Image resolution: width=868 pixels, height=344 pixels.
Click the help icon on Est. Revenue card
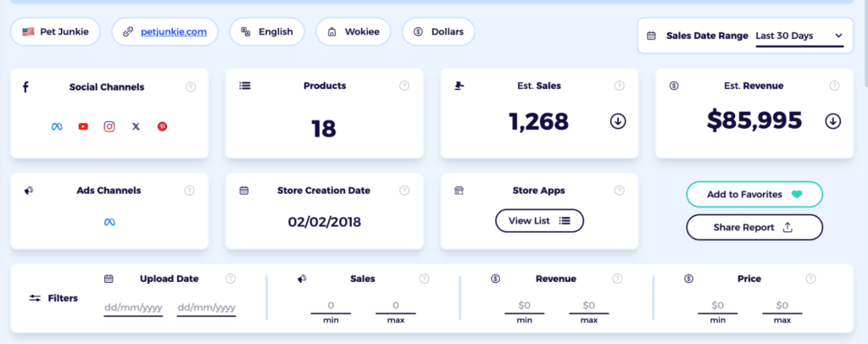(x=834, y=86)
